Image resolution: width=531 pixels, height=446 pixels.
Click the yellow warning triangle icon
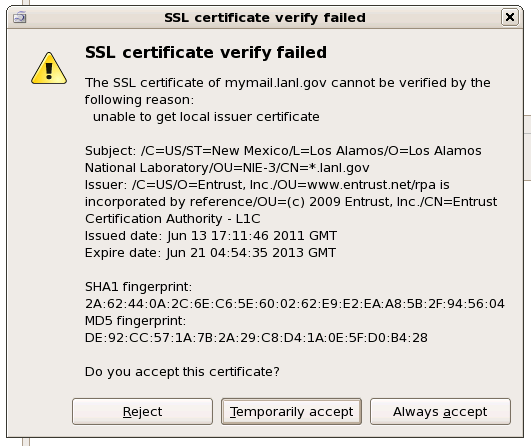pos(49,69)
